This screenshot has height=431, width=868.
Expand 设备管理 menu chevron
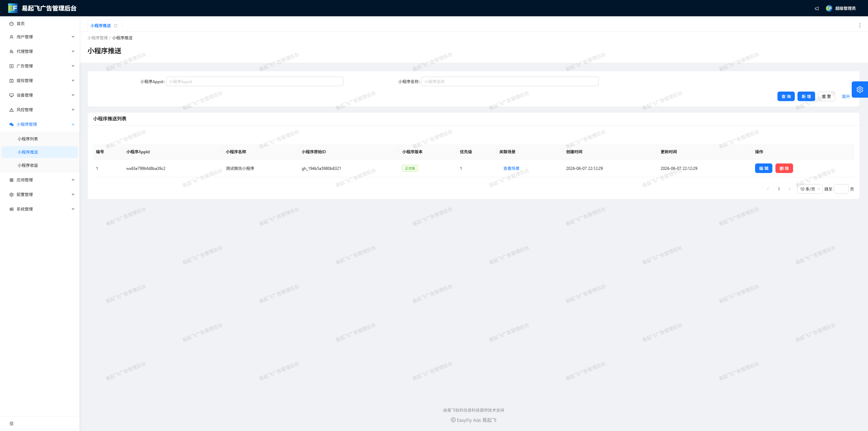(x=73, y=95)
